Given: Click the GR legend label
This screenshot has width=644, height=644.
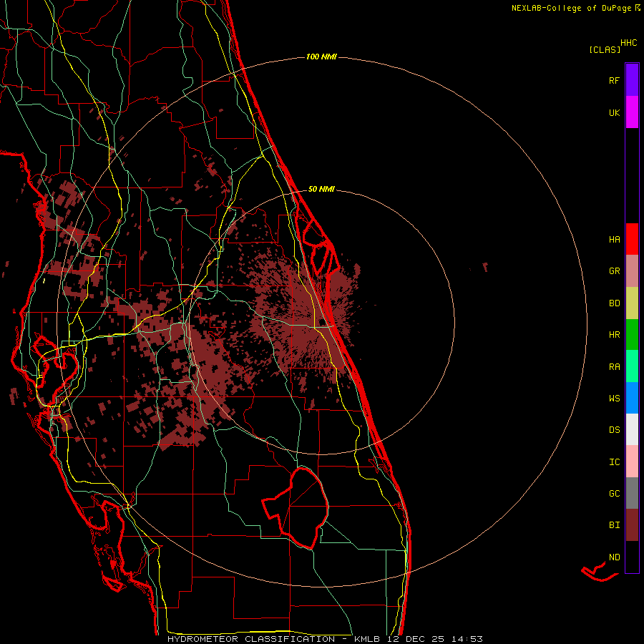Looking at the screenshot, I should point(614,271).
